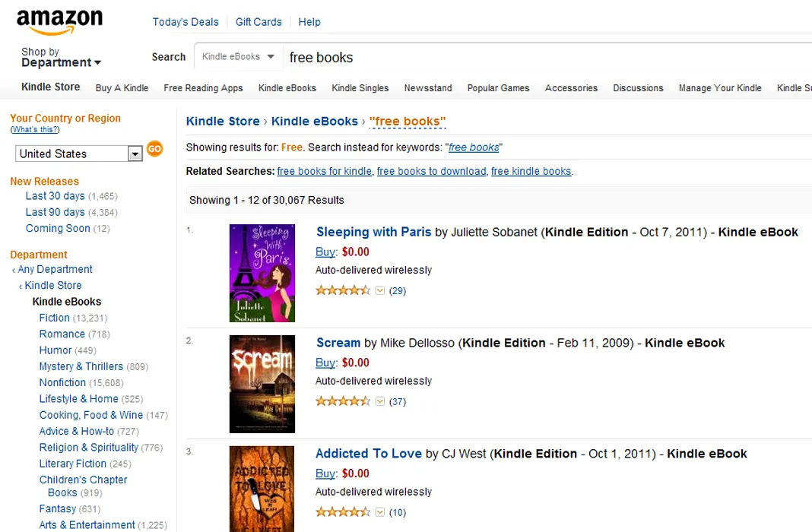Click star rating of Addicted To Love
This screenshot has width=812, height=532.
(x=342, y=512)
